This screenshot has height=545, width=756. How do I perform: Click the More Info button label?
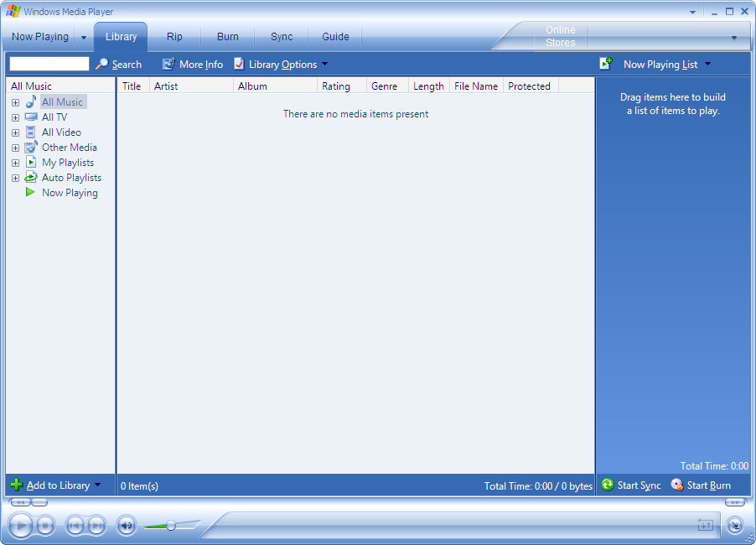(x=201, y=65)
